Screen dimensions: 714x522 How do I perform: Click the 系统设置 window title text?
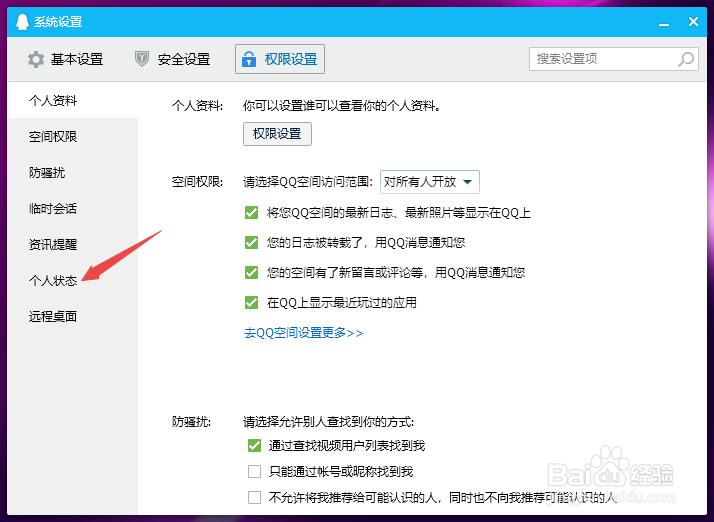(58, 22)
